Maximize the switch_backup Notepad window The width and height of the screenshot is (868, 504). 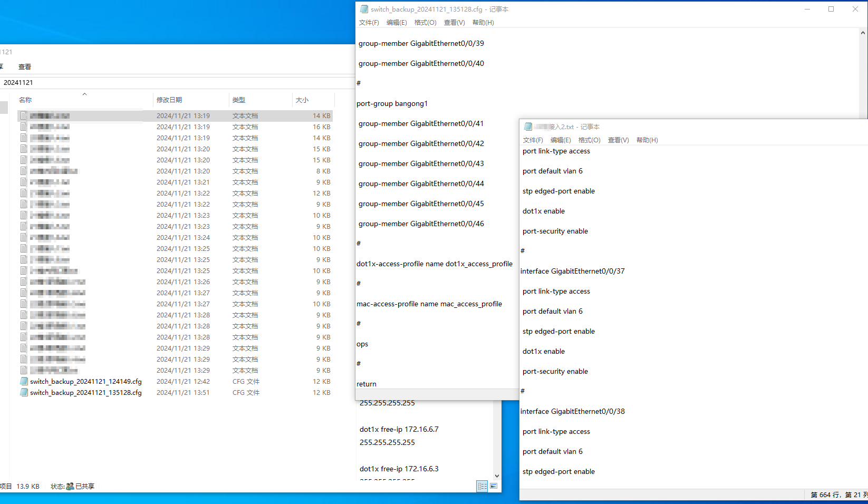[x=831, y=9]
